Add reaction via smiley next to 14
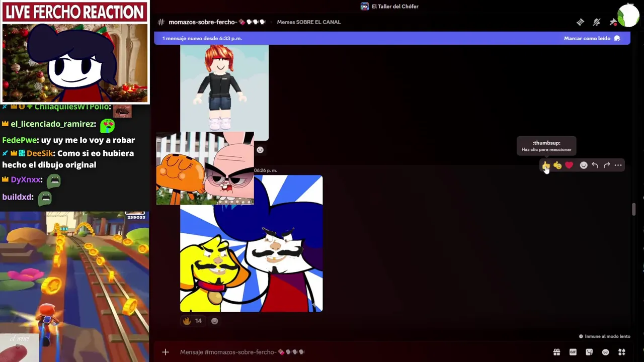This screenshot has width=644, height=362. 215,321
